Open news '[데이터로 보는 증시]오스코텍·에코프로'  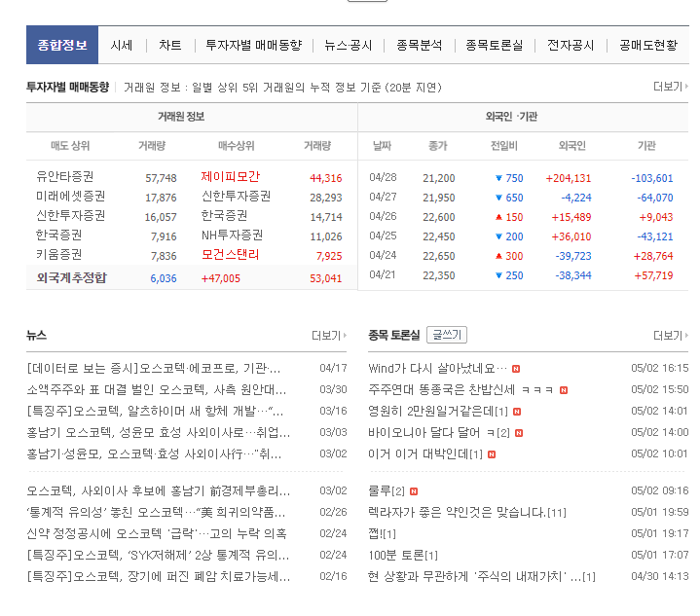click(x=154, y=368)
